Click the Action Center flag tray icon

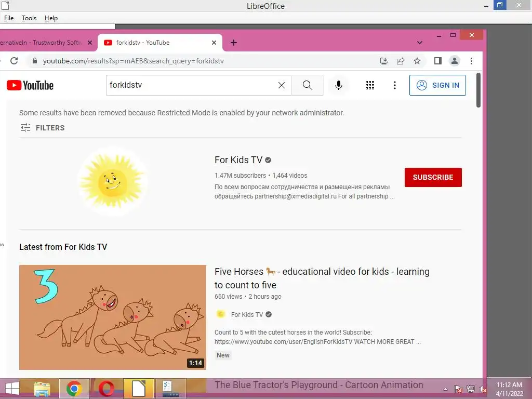pos(458,389)
